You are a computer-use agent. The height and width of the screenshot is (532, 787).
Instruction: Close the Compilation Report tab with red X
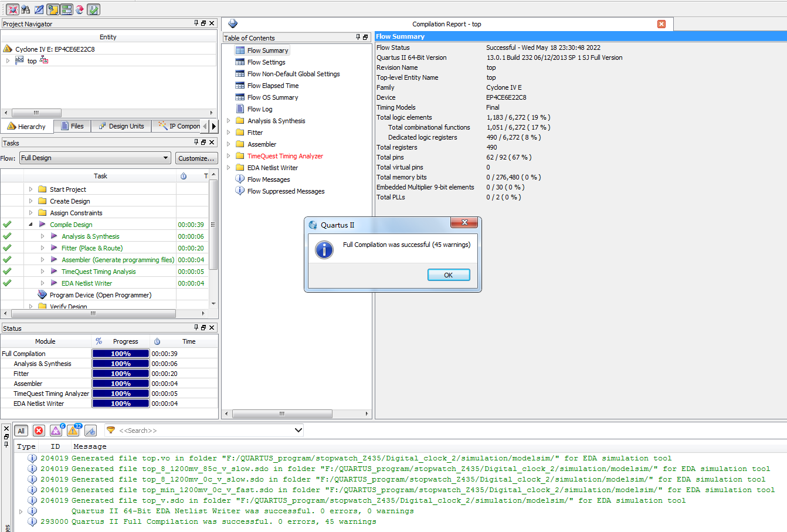tap(662, 24)
